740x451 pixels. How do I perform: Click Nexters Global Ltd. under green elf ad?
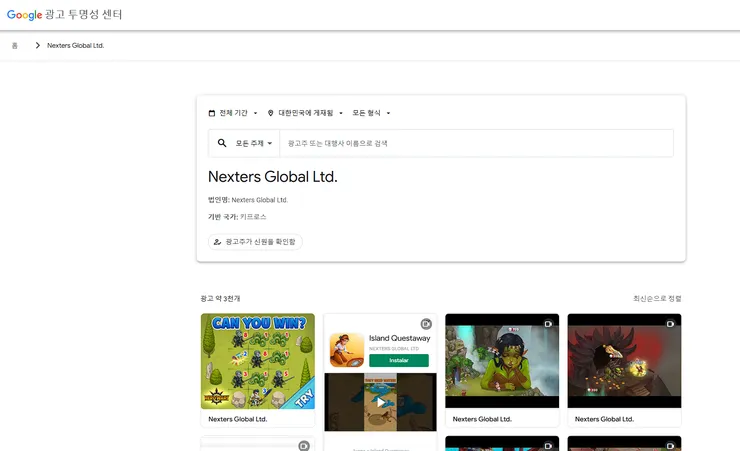[x=482, y=419]
